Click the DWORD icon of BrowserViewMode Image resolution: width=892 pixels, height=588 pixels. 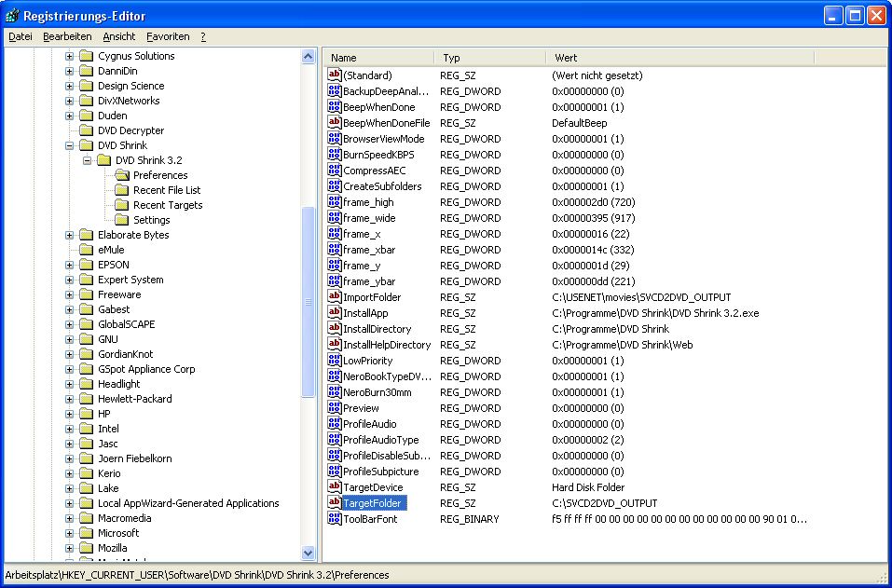(x=335, y=139)
